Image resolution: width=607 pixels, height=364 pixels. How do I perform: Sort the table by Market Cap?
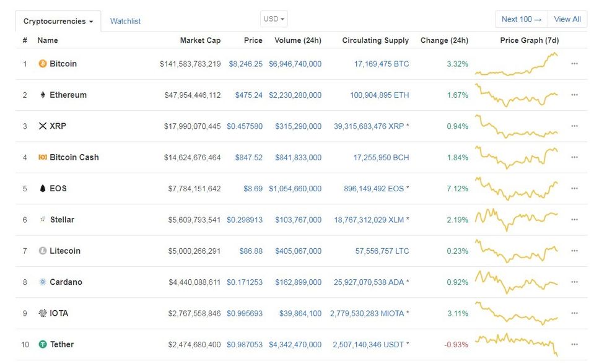200,40
